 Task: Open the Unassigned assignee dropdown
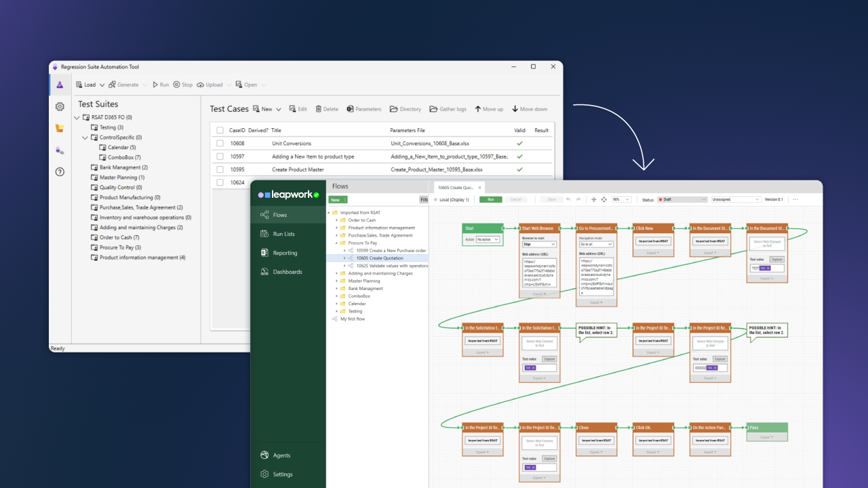tap(736, 199)
